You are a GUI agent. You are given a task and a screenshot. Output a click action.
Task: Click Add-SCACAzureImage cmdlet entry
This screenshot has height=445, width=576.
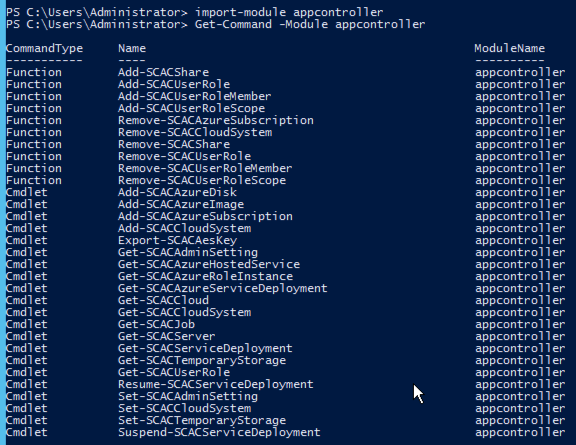coord(181,204)
